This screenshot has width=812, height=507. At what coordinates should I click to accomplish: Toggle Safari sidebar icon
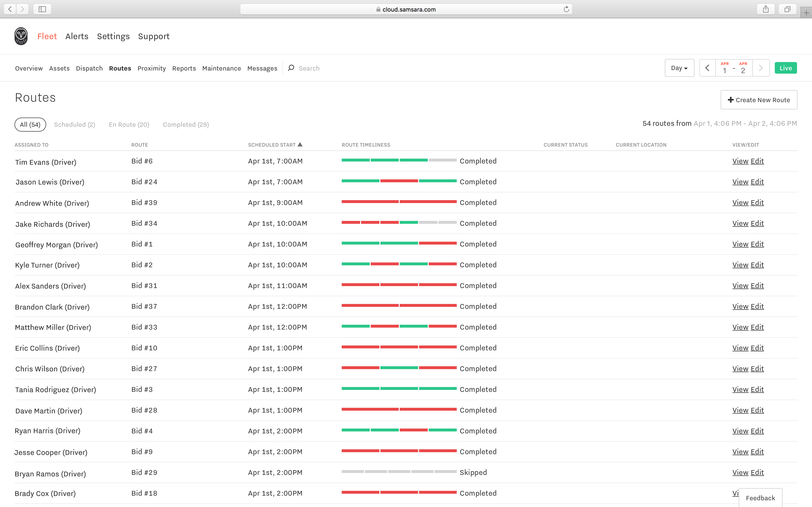coord(42,9)
